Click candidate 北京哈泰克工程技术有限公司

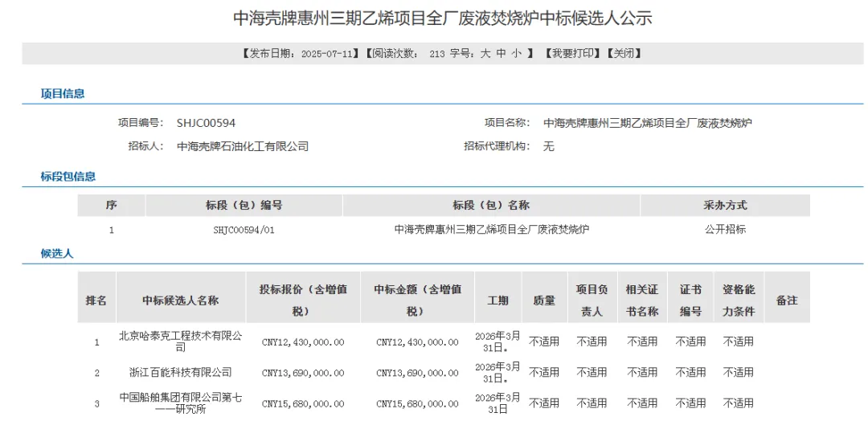pos(181,341)
